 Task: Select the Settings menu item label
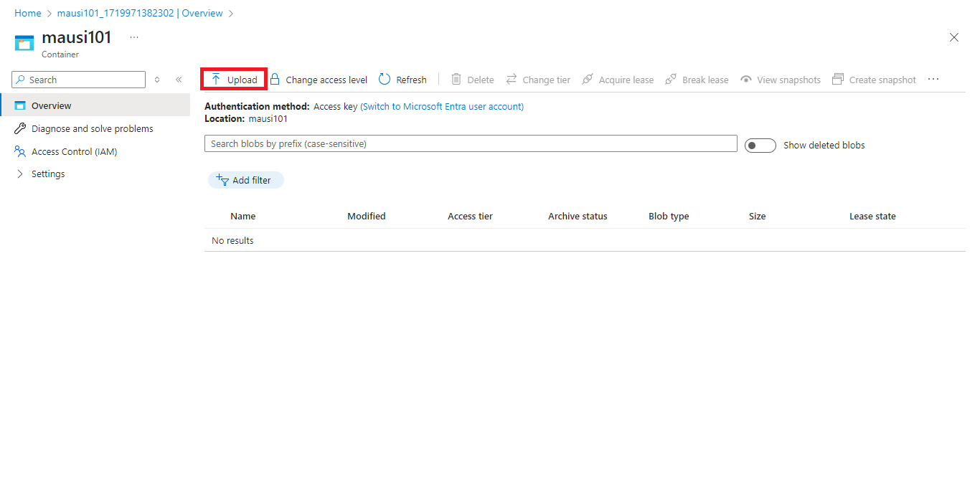(48, 174)
